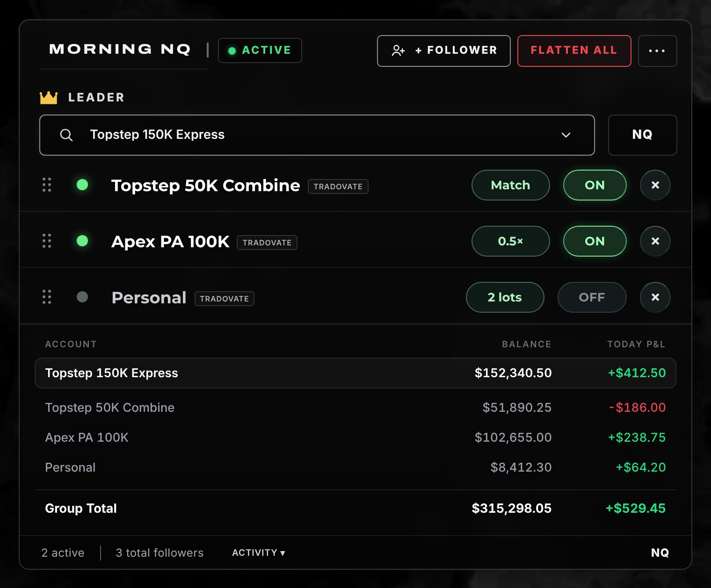Remove the Topstep 50K Combine follower
Image resolution: width=711 pixels, height=588 pixels.
[x=655, y=185]
